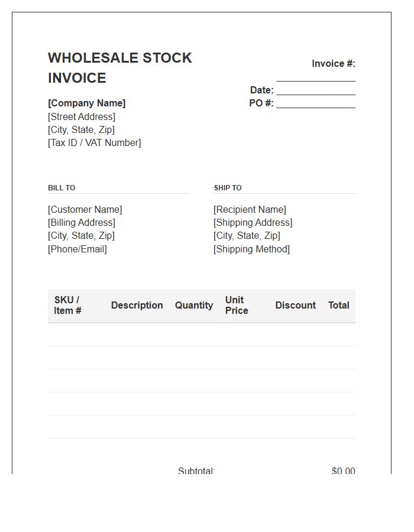The width and height of the screenshot is (414, 532).
Task: Select the PO #: label
Action: pos(261,103)
